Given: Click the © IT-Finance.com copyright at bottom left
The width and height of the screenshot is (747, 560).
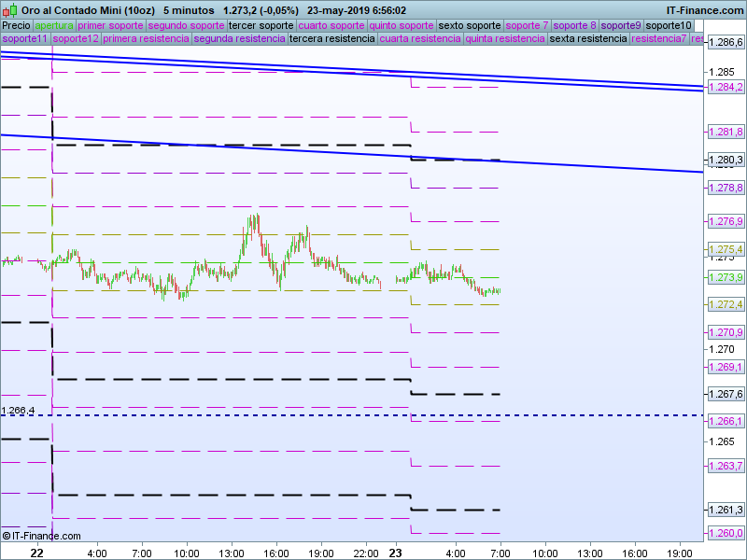Looking at the screenshot, I should (x=41, y=536).
